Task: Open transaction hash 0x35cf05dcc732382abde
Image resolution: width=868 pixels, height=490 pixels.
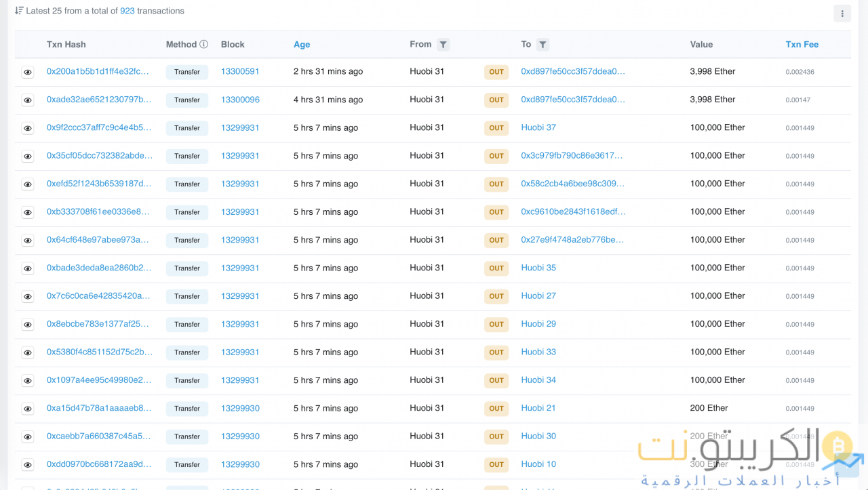Action: [x=99, y=156]
